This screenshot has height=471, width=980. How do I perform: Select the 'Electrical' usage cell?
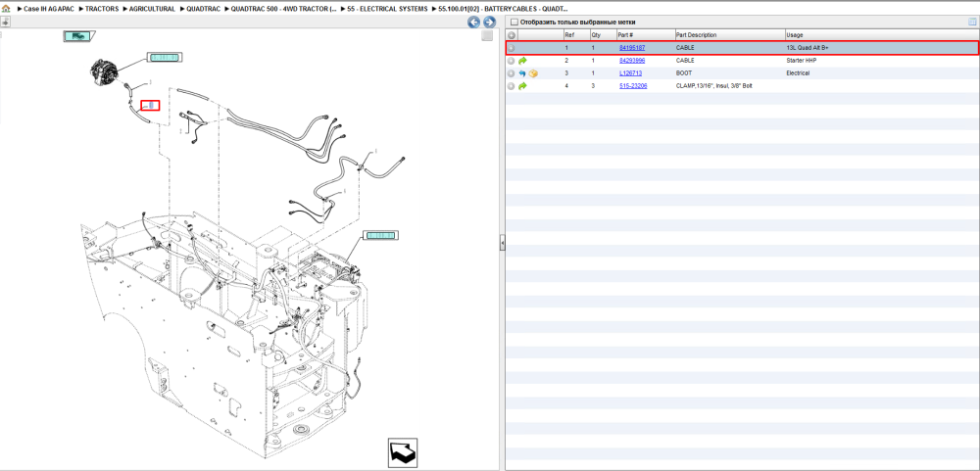(798, 73)
